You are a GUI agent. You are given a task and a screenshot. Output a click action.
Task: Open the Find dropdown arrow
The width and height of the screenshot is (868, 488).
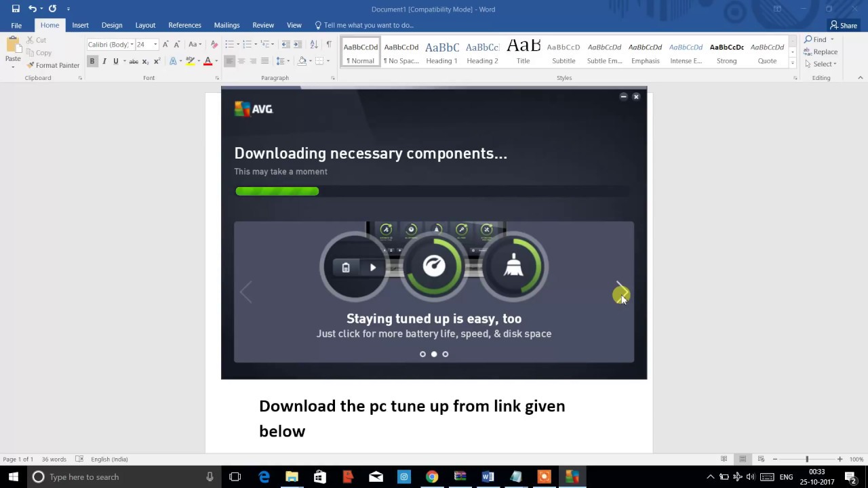coord(832,39)
